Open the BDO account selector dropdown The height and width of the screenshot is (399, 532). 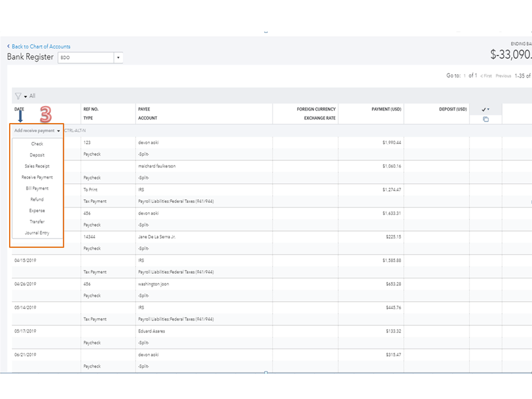pos(118,58)
